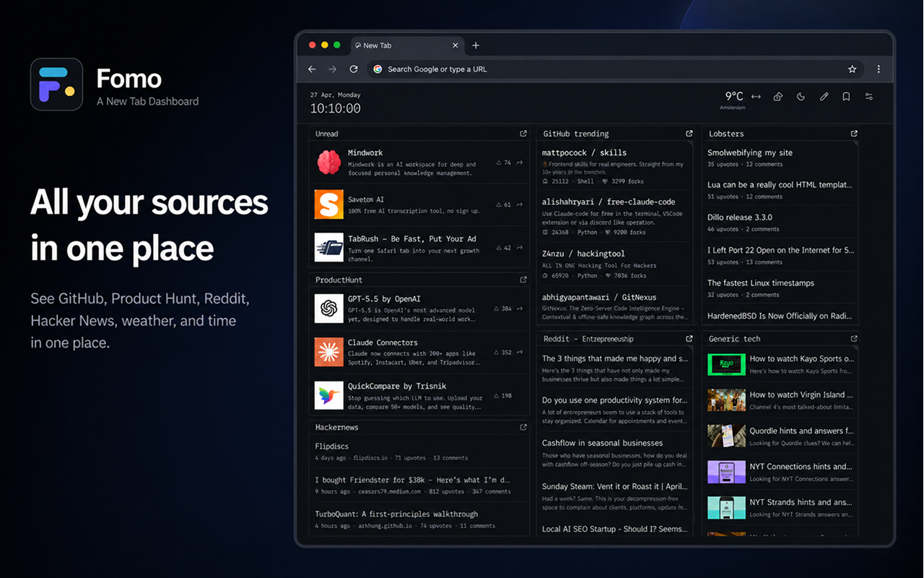This screenshot has width=924, height=578.
Task: Open the ProductHunt external link icon
Action: [523, 280]
